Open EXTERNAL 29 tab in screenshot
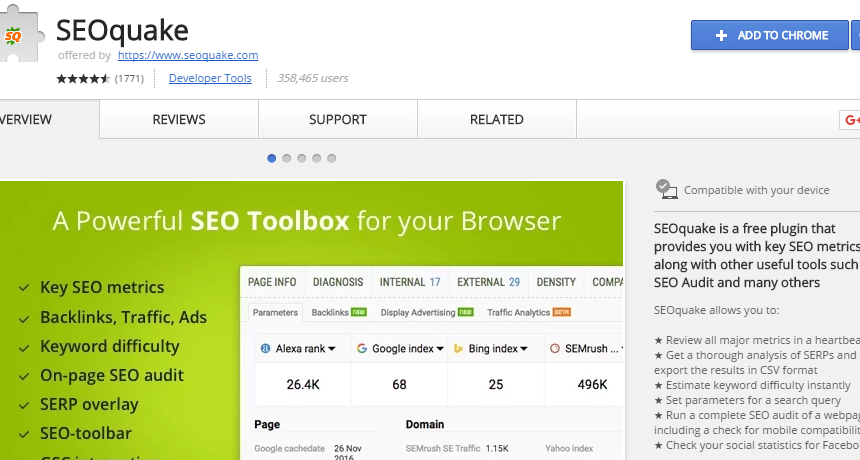860x460 pixels. [488, 282]
